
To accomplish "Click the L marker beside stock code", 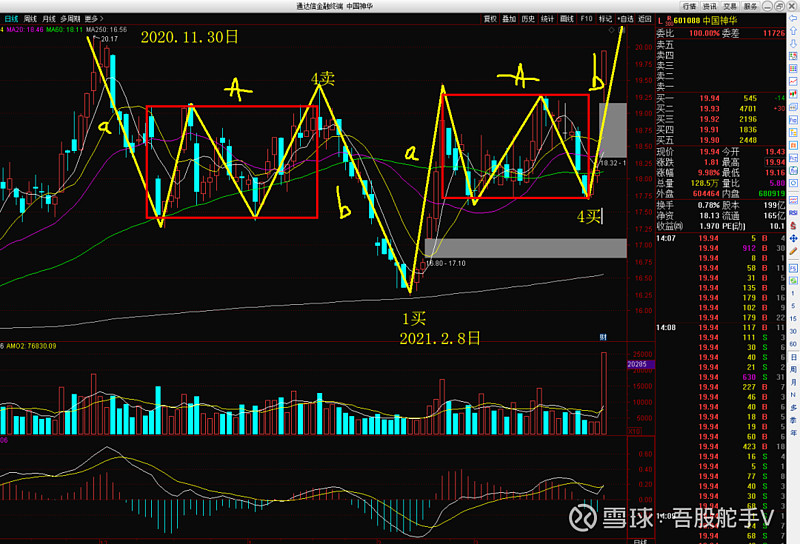I will (660, 21).
